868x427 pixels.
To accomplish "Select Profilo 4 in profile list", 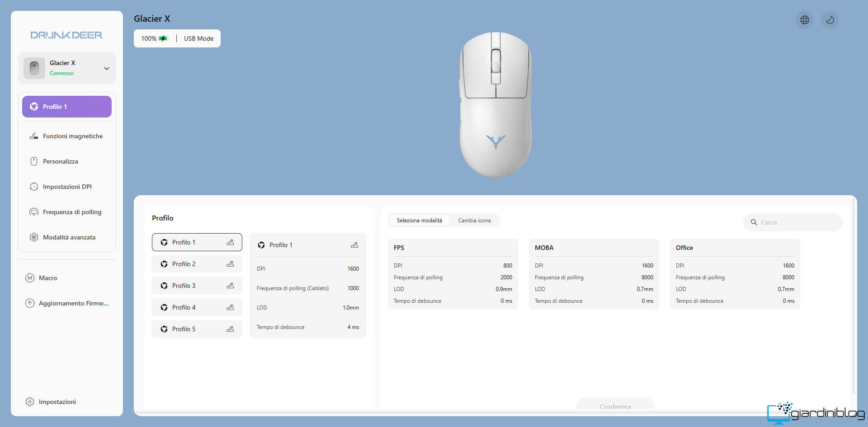I will point(197,307).
